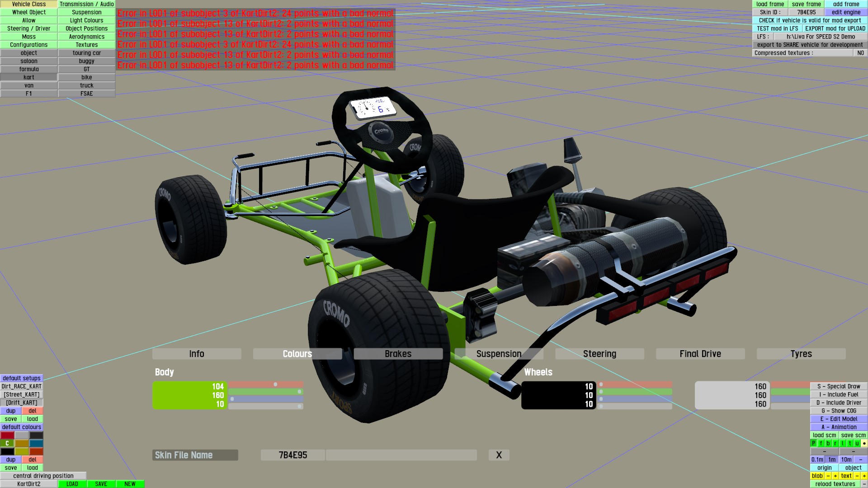Decrease text size with minus button
Image resolution: width=868 pixels, height=488 pixels.
click(x=857, y=476)
